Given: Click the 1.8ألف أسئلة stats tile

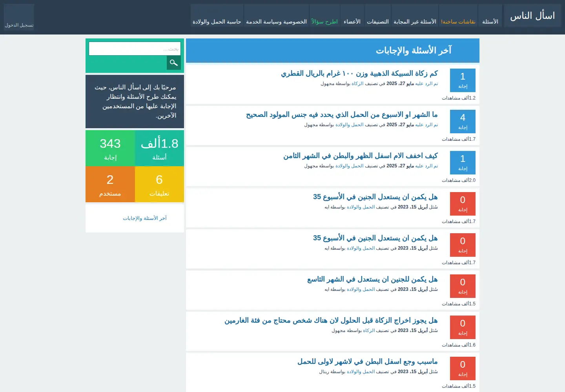Looking at the screenshot, I should coord(159,148).
